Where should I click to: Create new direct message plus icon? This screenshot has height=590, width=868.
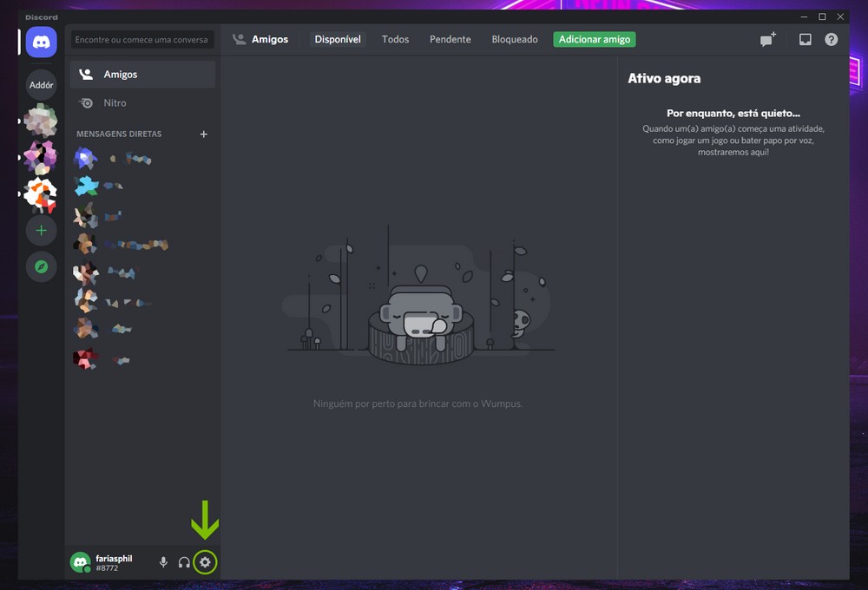[x=204, y=134]
